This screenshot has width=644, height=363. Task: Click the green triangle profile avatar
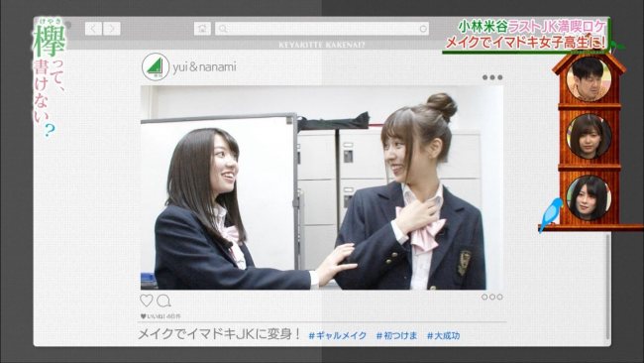156,66
